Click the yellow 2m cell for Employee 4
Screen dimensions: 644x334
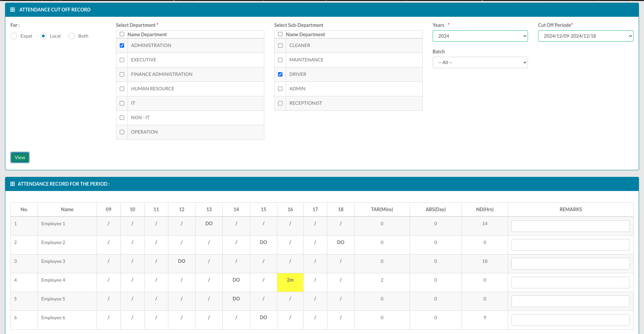pos(290,282)
